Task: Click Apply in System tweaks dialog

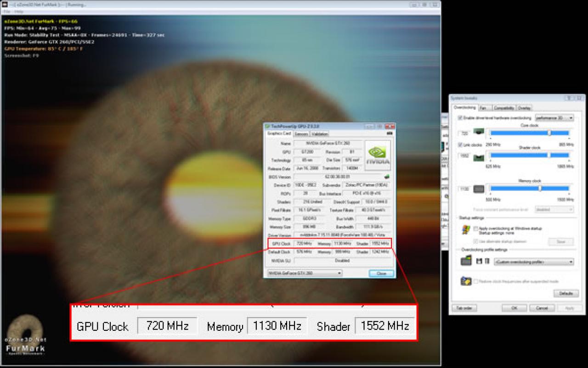Action: pos(569,308)
